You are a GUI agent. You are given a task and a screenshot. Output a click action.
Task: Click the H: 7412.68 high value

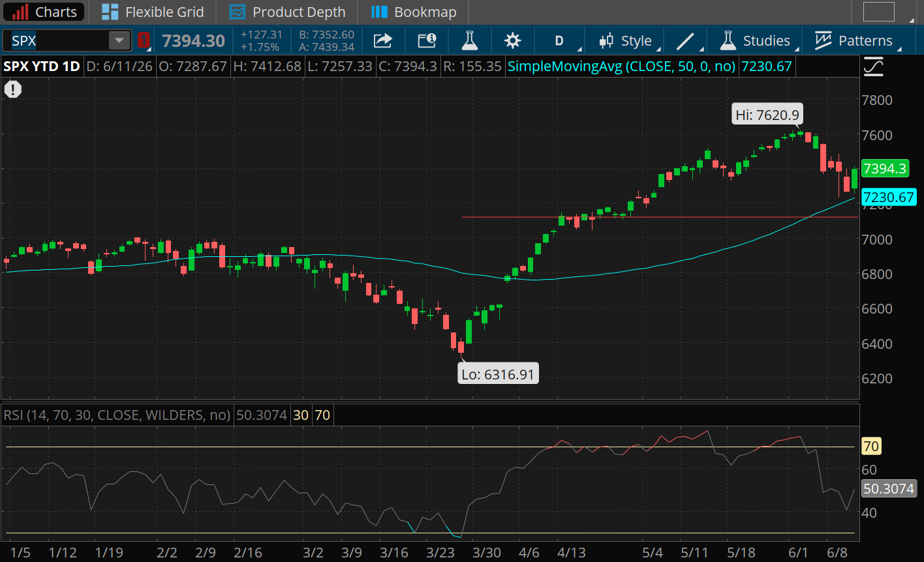pos(268,67)
